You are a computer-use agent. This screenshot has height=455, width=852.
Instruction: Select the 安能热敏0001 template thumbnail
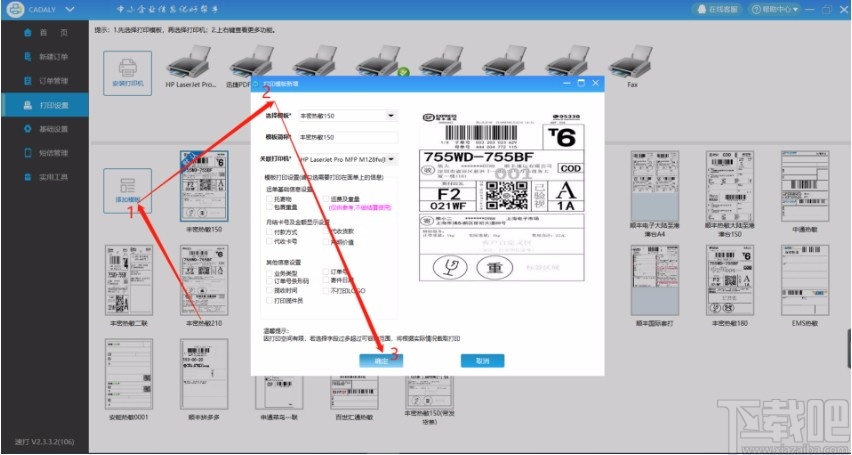pos(128,374)
